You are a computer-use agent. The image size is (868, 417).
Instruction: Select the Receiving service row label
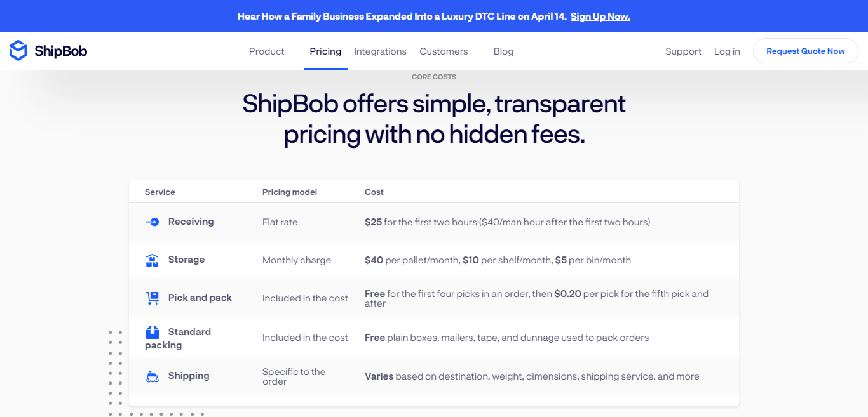click(191, 222)
